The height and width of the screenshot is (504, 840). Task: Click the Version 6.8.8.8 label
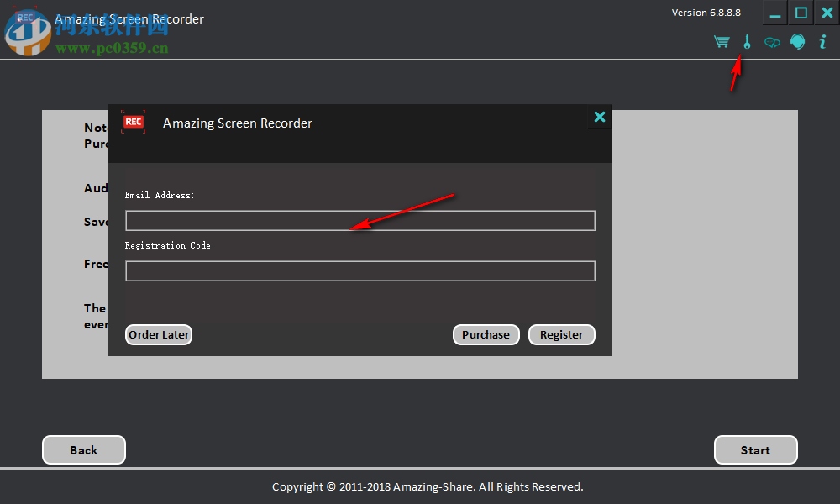pyautogui.click(x=706, y=12)
